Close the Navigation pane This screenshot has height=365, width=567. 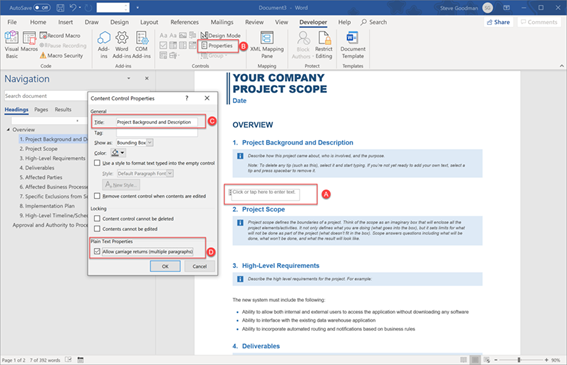tap(146, 78)
